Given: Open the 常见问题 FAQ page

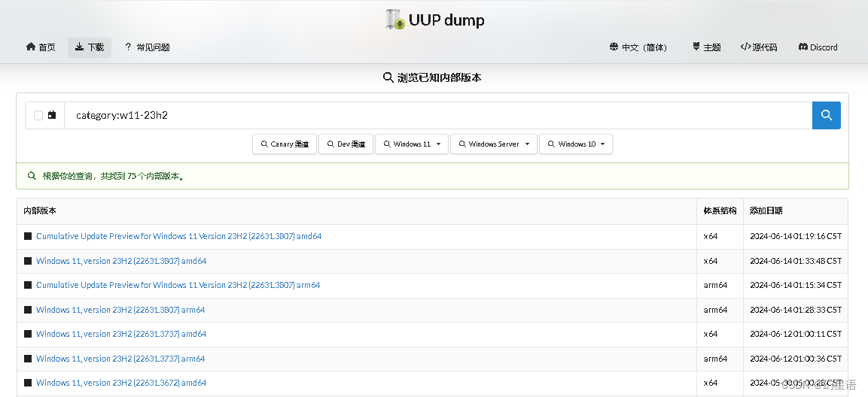Looking at the screenshot, I should pos(148,47).
